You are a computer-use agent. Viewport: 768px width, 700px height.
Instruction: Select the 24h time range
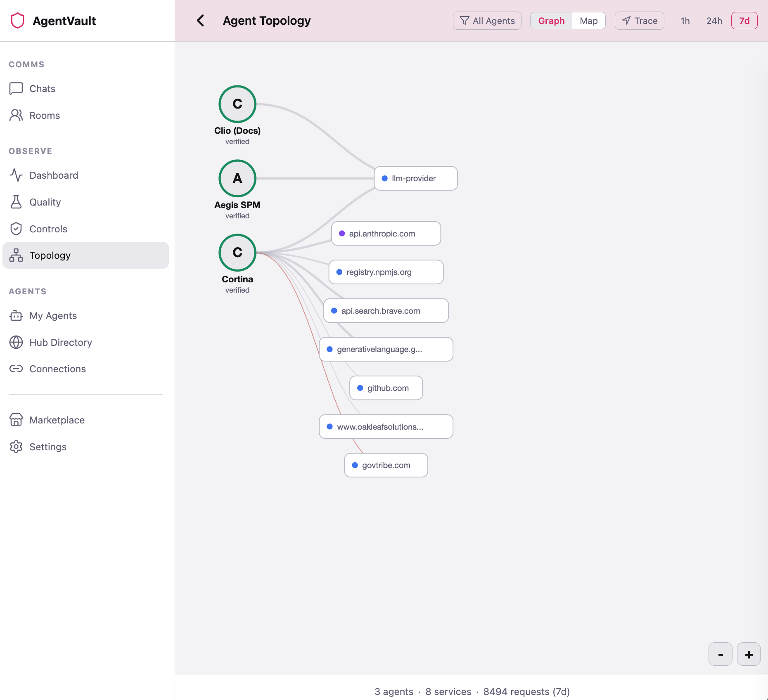click(714, 21)
